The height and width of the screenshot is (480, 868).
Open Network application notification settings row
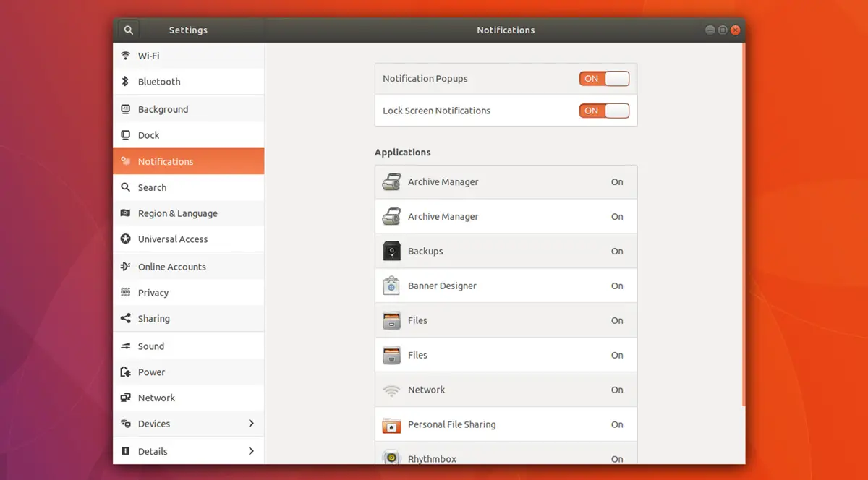(x=506, y=390)
